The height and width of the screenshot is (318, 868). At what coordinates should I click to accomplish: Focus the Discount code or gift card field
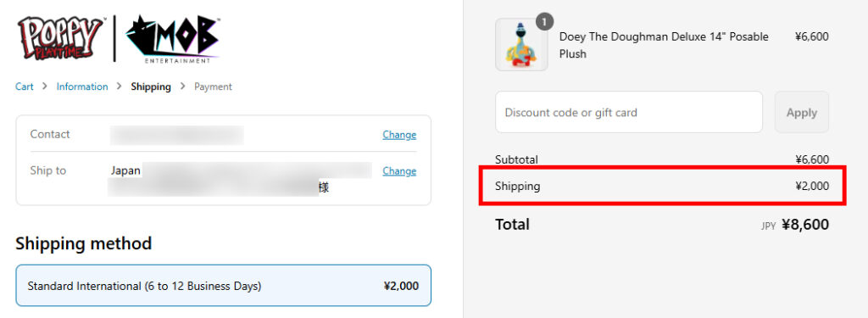tap(629, 112)
